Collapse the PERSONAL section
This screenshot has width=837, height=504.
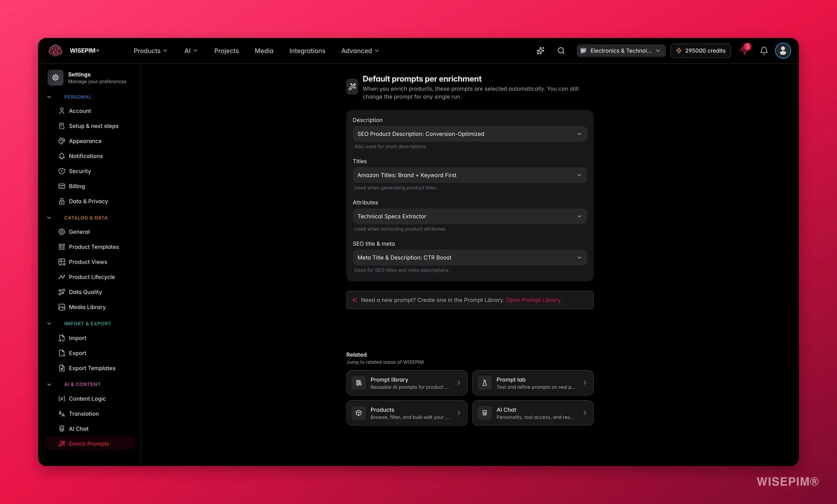pos(49,97)
